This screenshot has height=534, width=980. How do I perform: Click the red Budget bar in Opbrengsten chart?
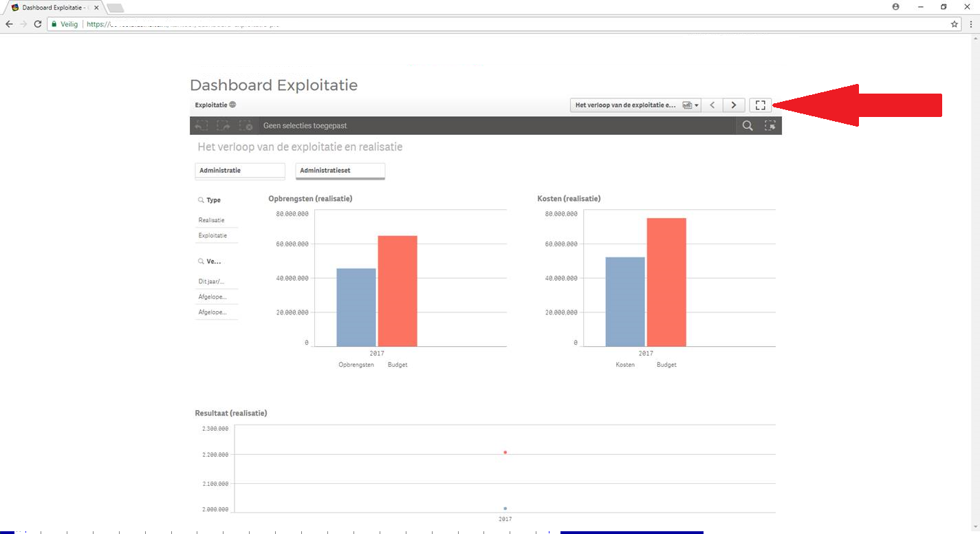(x=398, y=291)
